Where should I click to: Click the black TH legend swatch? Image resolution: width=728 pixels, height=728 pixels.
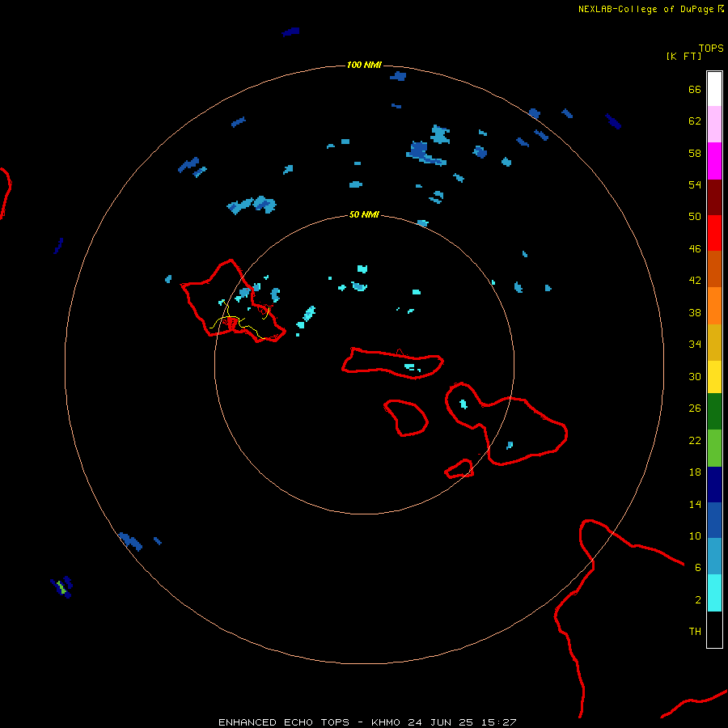(714, 629)
